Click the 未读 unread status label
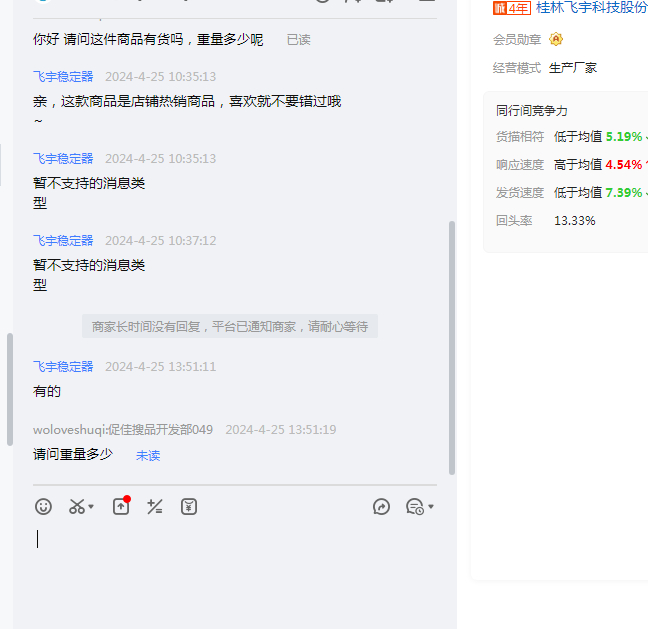The height and width of the screenshot is (629, 648). click(x=148, y=455)
